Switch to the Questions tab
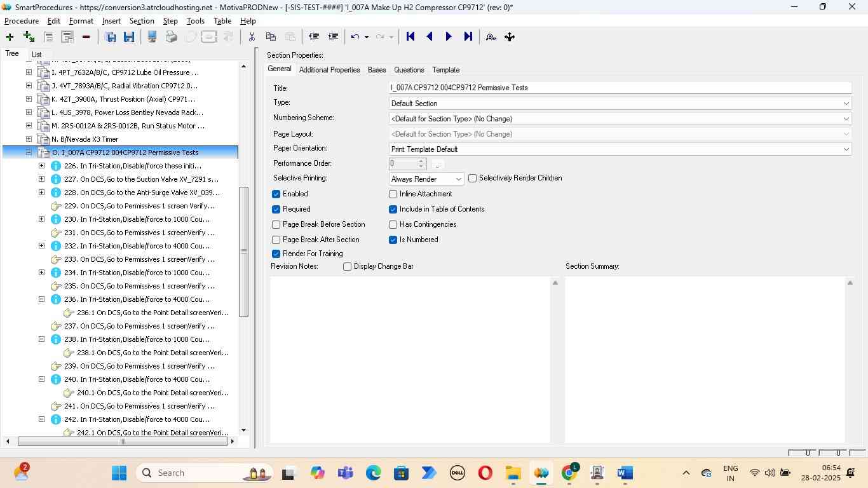 pyautogui.click(x=409, y=70)
